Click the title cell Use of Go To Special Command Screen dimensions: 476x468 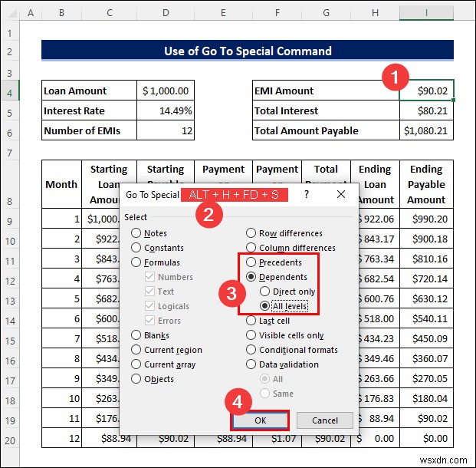[248, 51]
